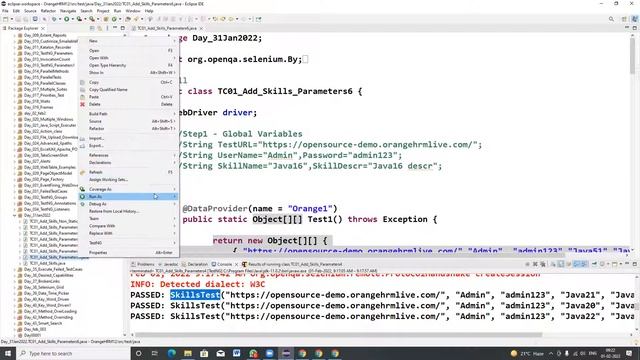Open the Run button dropdown arrow
The image size is (640, 360).
(72, 19)
